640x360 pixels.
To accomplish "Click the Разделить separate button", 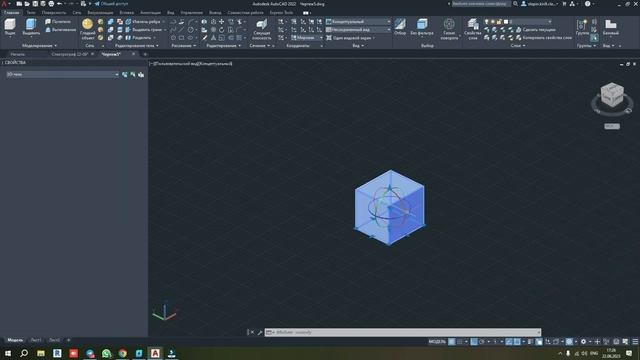I will (x=139, y=38).
